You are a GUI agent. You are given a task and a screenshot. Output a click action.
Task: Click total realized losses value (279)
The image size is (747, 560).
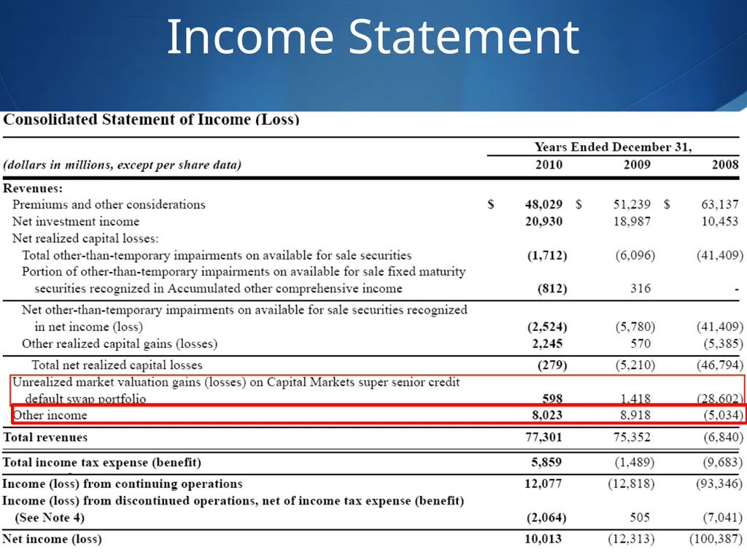coord(552,365)
